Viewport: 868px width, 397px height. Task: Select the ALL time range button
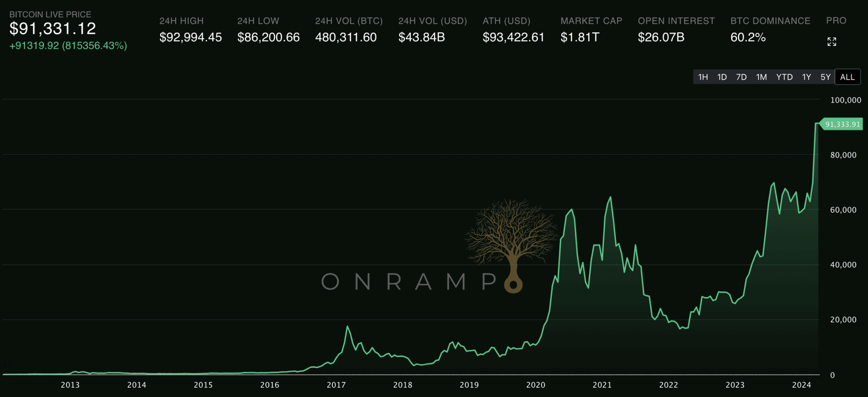pyautogui.click(x=847, y=77)
